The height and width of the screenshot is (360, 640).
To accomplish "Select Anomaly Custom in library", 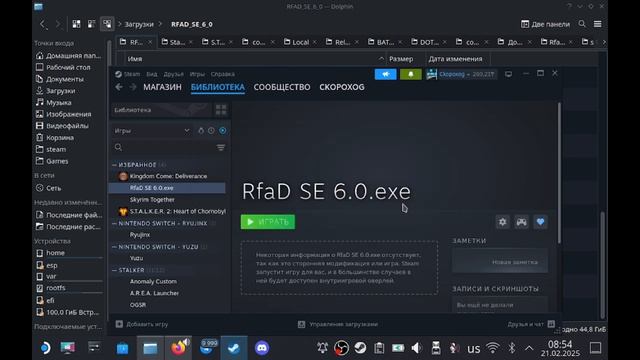I will (167, 282).
